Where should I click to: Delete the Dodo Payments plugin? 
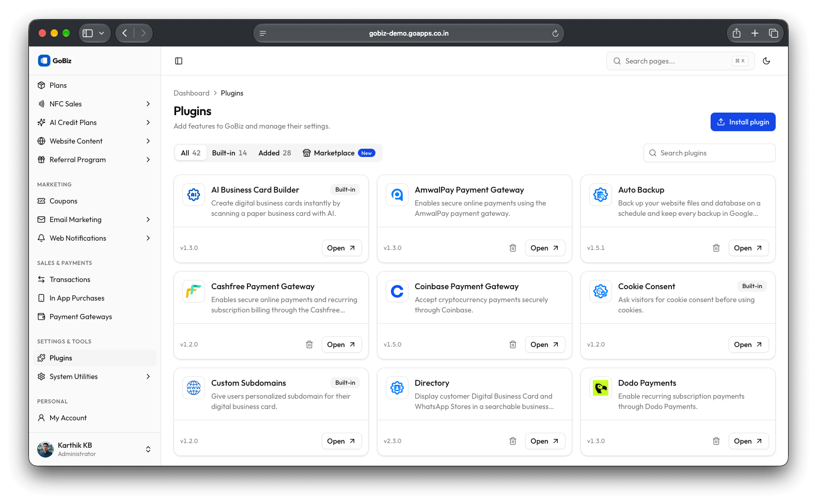point(716,441)
